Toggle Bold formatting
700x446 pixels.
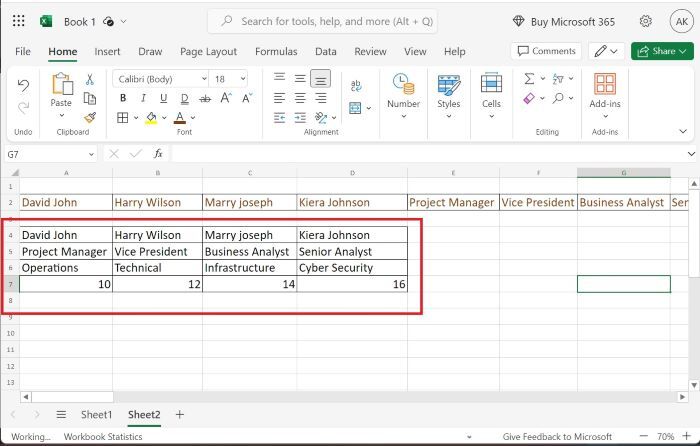coord(123,98)
